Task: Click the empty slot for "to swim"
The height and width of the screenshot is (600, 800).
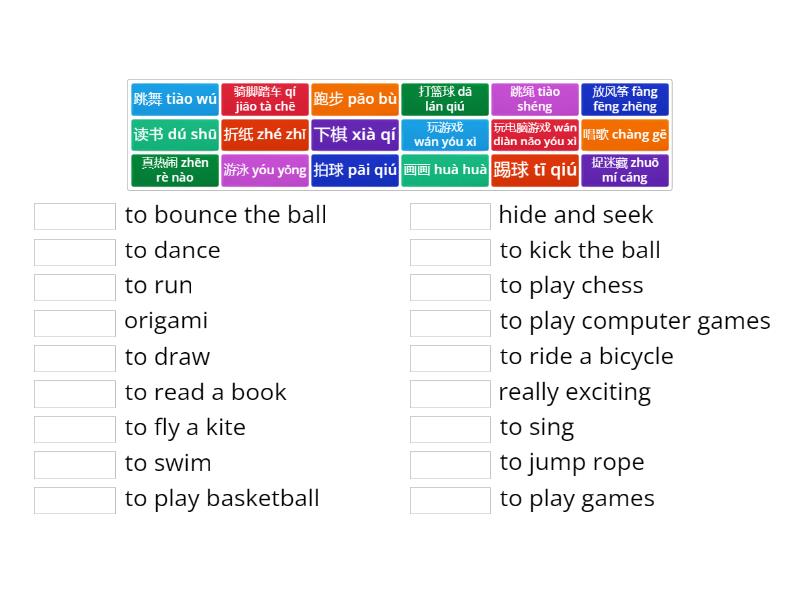Action: (x=75, y=464)
